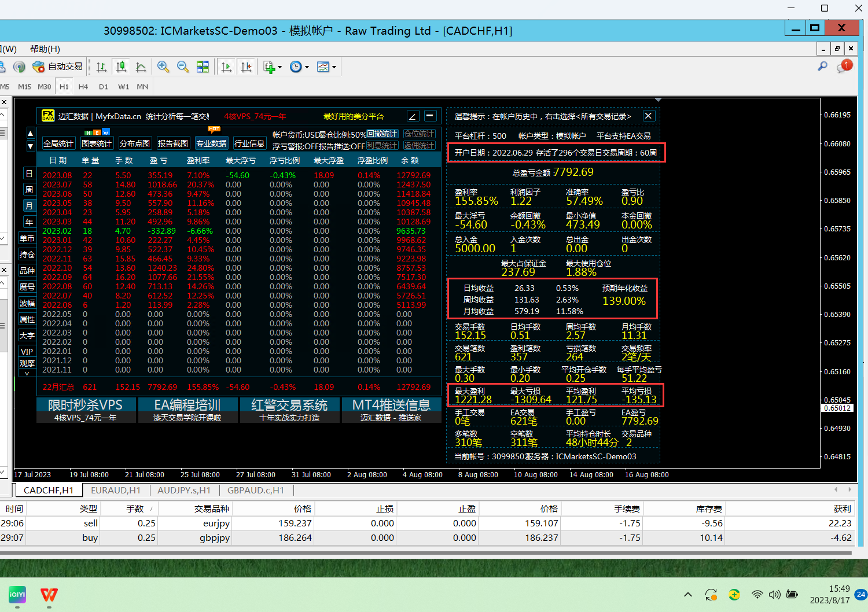Open the 全局统计 tab
The width and height of the screenshot is (868, 612).
(58, 143)
